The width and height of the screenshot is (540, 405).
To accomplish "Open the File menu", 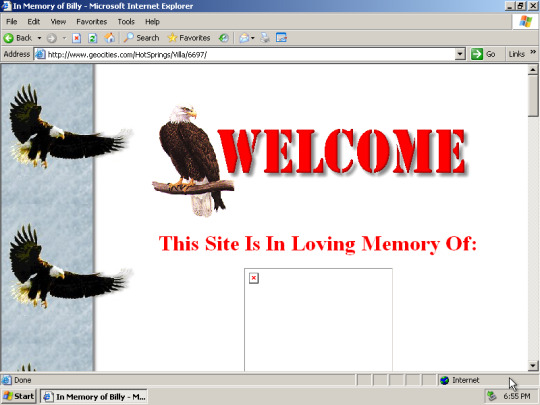I will coord(11,22).
